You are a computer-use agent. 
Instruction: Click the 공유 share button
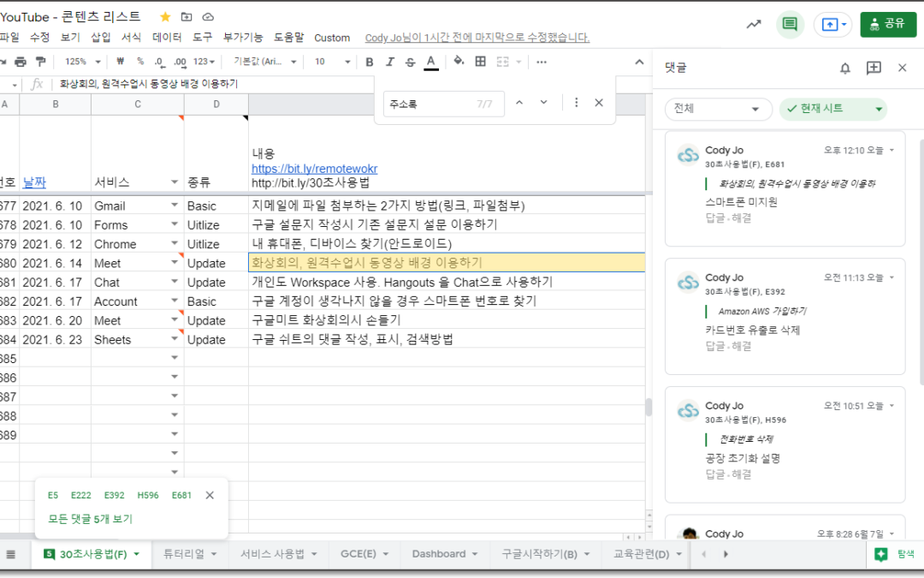click(888, 24)
